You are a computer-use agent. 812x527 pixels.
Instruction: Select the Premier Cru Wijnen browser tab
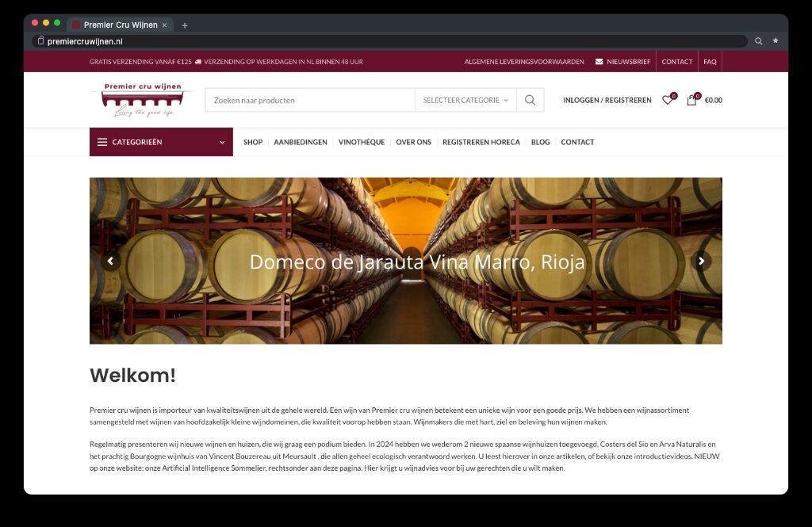(121, 25)
